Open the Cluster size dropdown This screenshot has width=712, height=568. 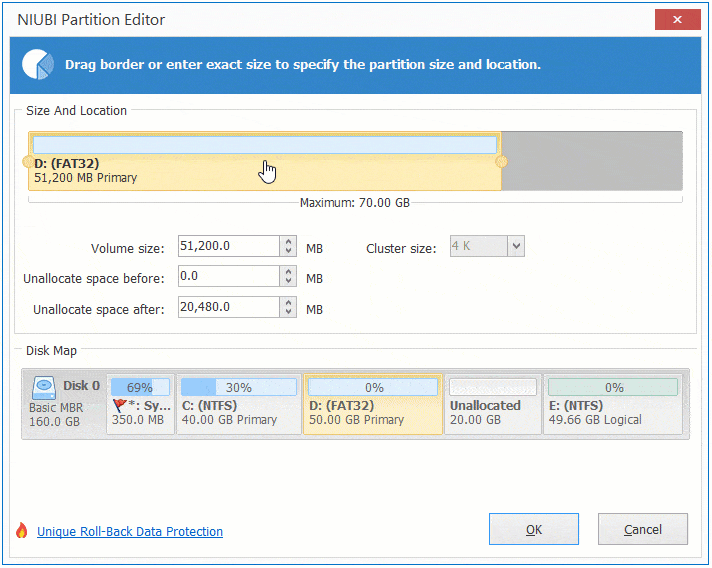(x=516, y=246)
